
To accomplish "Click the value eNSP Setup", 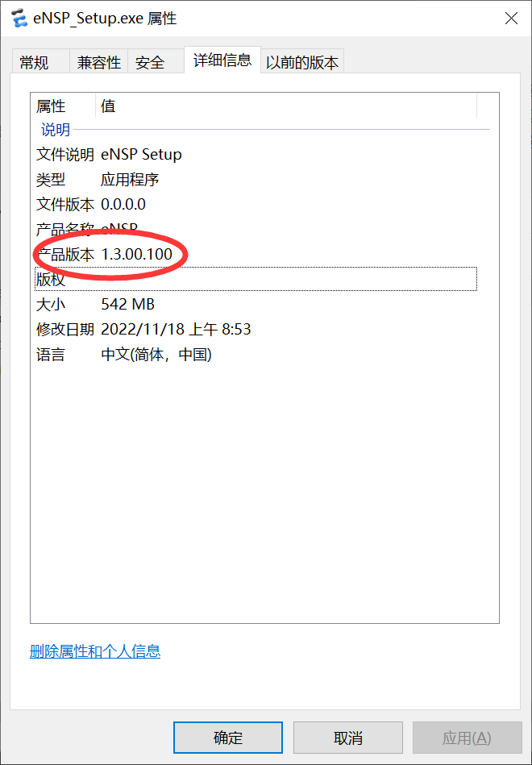I will (x=141, y=155).
